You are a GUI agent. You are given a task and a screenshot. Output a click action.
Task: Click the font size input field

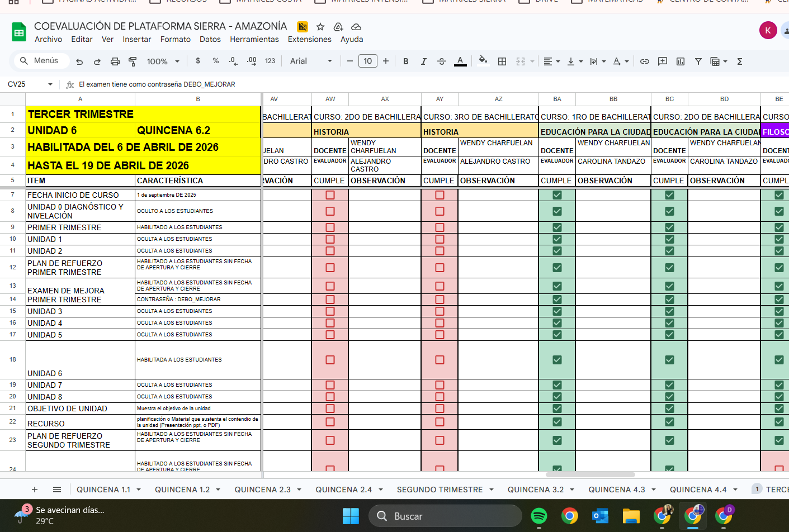[x=367, y=61]
